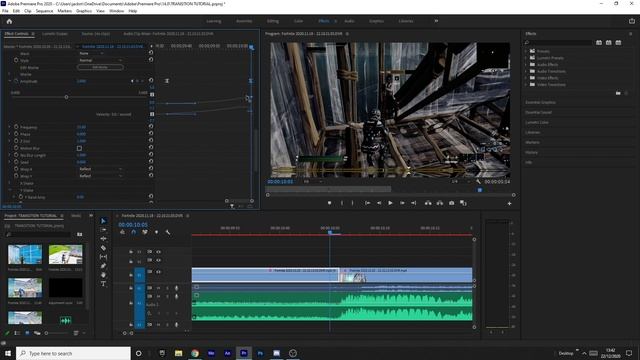Open the Sequence menu

[44, 11]
